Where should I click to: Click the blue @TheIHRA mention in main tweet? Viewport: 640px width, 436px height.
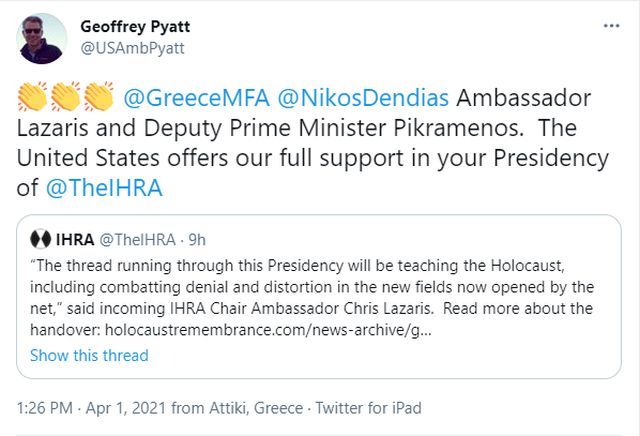tap(103, 187)
